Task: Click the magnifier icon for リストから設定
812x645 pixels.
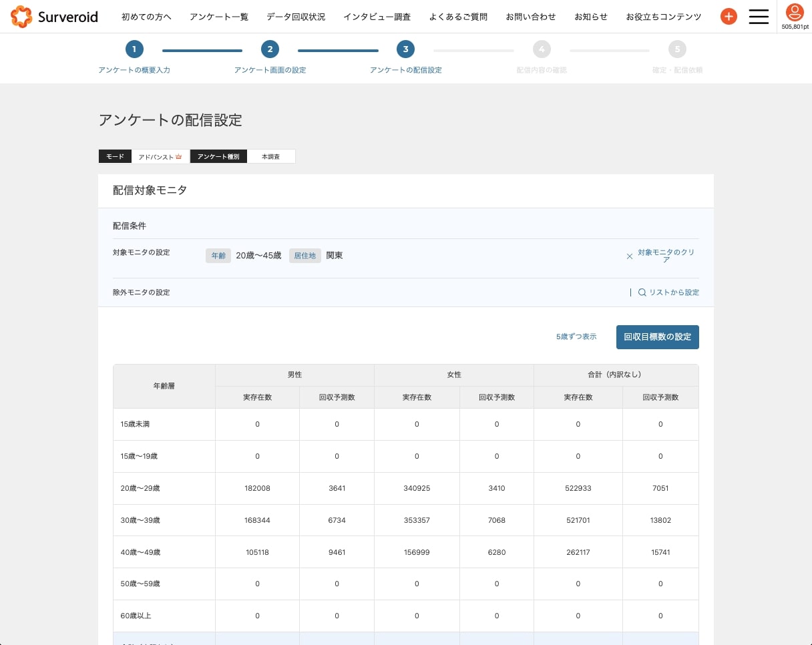Action: [642, 292]
